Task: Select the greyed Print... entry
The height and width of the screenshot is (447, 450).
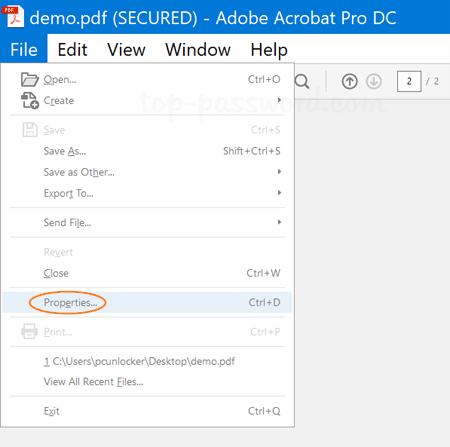Action: [x=147, y=332]
